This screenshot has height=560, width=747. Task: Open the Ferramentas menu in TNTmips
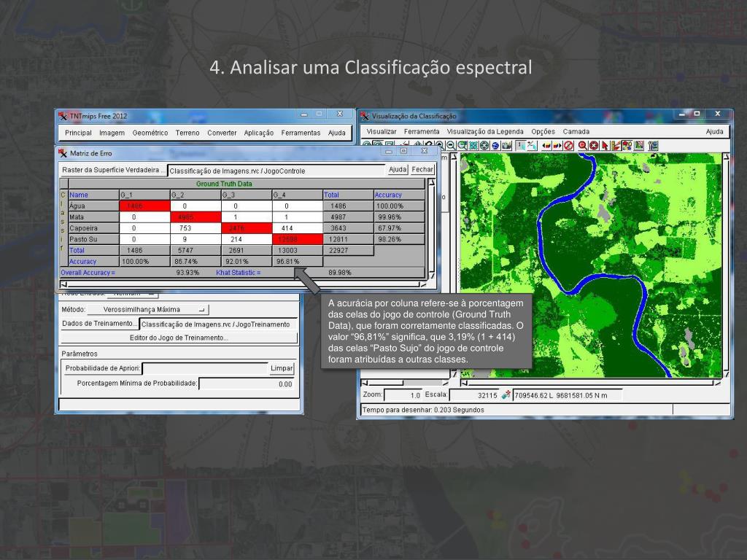click(x=301, y=133)
